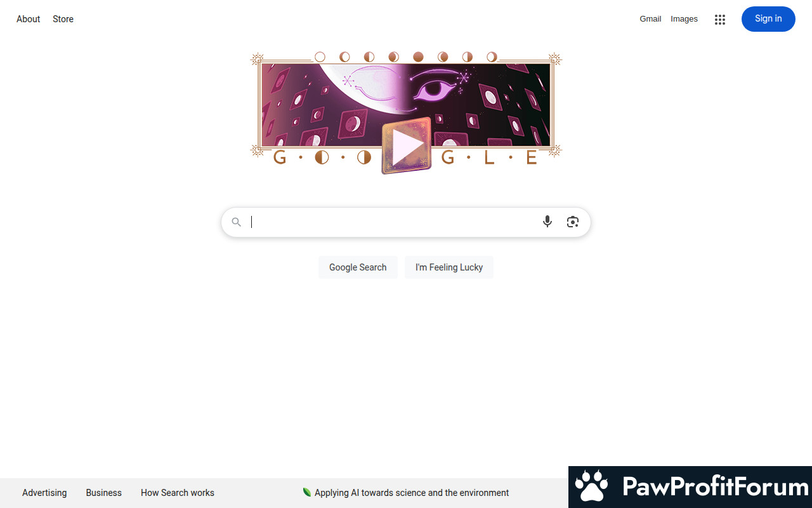Image resolution: width=812 pixels, height=508 pixels.
Task: Open How Search works link
Action: [178, 493]
